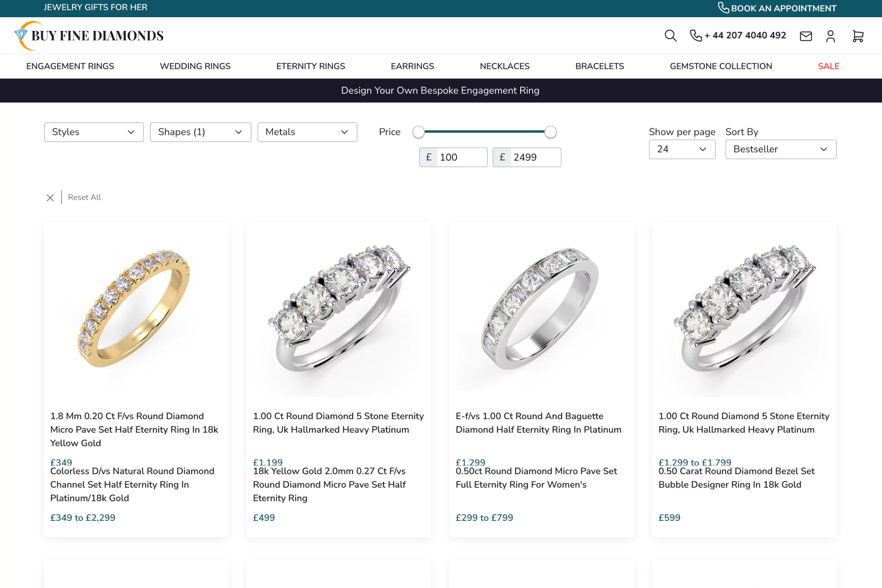This screenshot has width=882, height=588.
Task: Open the user account icon
Action: 830,36
